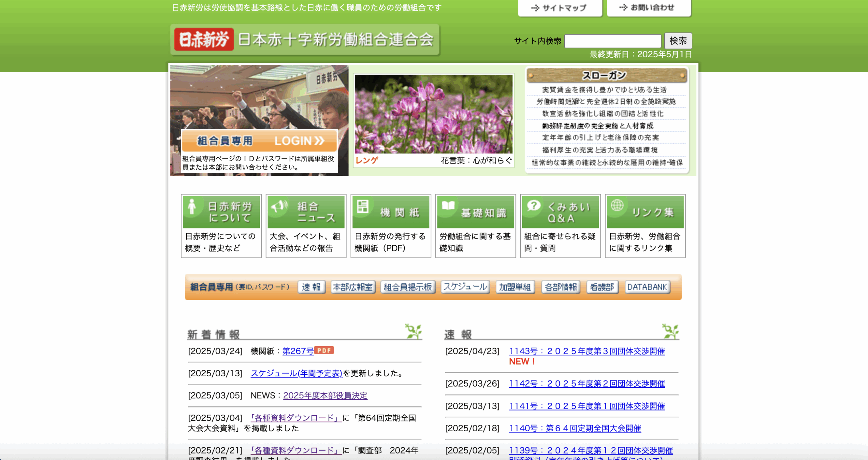The height and width of the screenshot is (460, 868).
Task: Click description 日赤新労についての概要・歴史など
Action: point(220,242)
